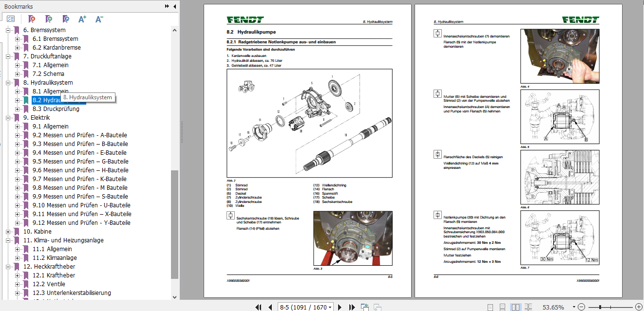The width and height of the screenshot is (644, 311).
Task: Open bookmark 9.10 Messen und Prüfen - U-Bauteile
Action: pos(81,205)
